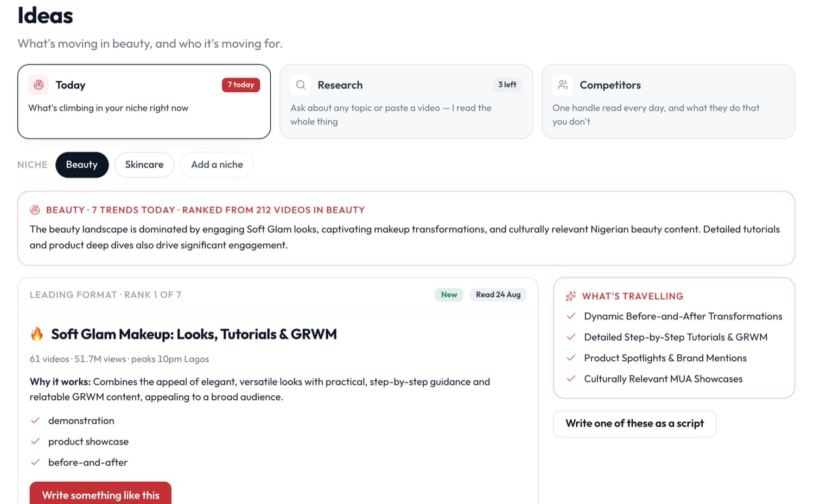Open the Today tab card
The width and height of the screenshot is (814, 504).
144,101
